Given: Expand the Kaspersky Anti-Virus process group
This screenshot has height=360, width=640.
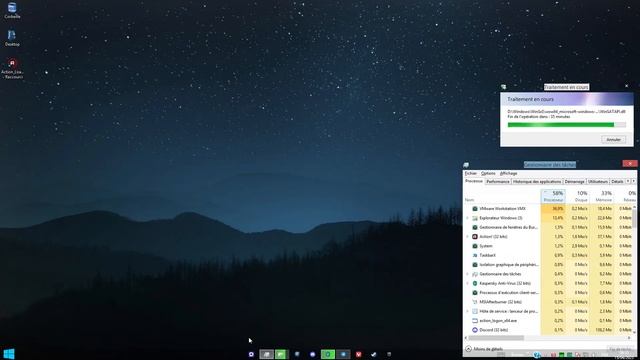Looking at the screenshot, I should [468, 283].
